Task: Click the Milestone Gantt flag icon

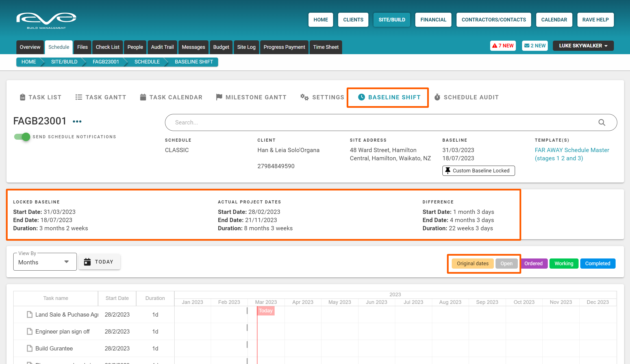Action: click(x=219, y=97)
